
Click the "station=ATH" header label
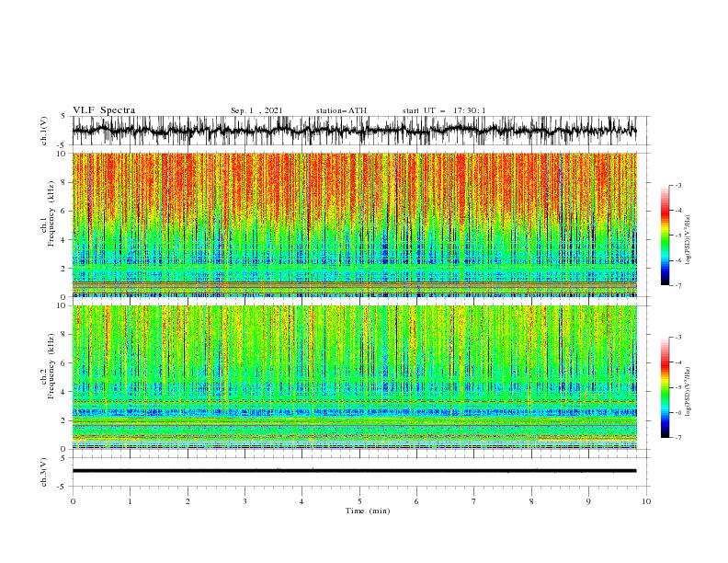(x=341, y=110)
